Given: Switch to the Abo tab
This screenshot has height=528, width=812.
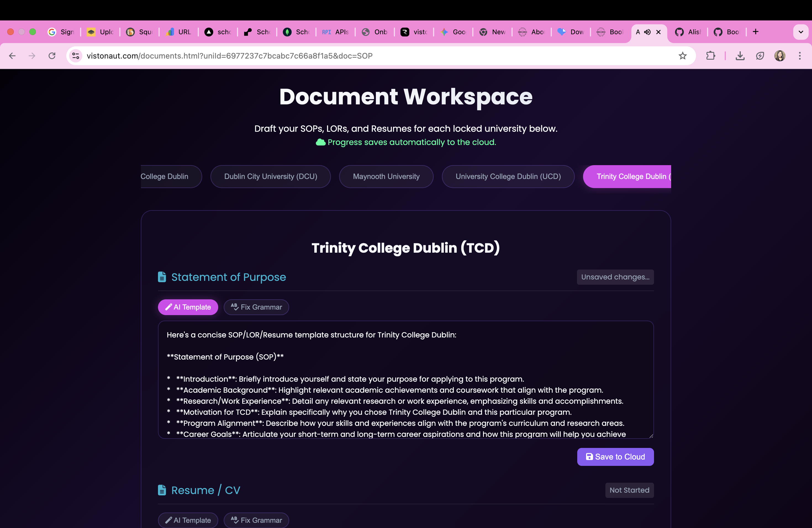Looking at the screenshot, I should [532, 32].
